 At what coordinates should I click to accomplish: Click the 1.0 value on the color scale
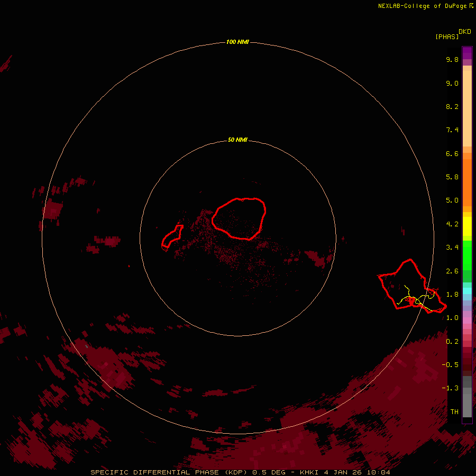(x=452, y=318)
